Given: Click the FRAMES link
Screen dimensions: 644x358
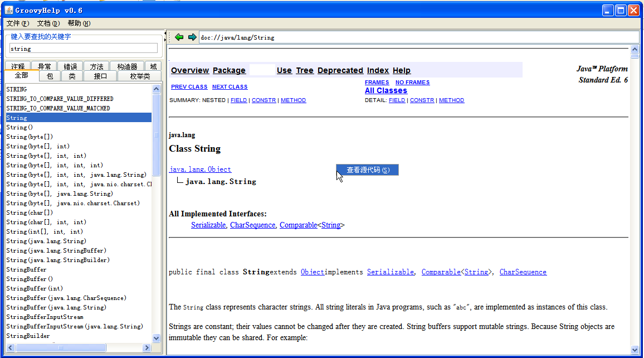Looking at the screenshot, I should tap(377, 82).
